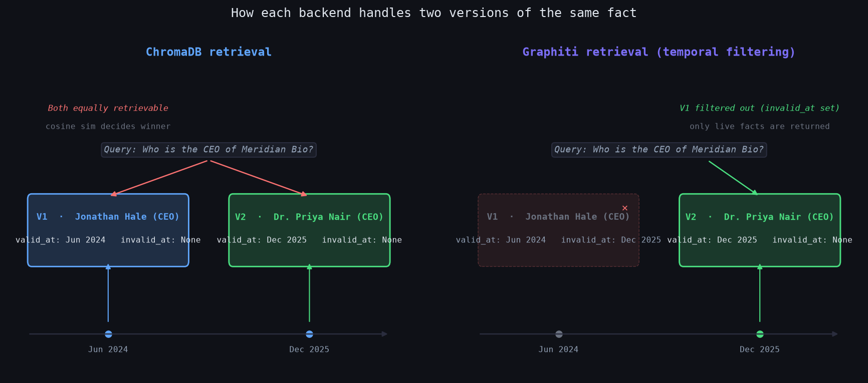
Task: Click the green Dec 2025 timeline dot in Graphiti
Action: [760, 334]
